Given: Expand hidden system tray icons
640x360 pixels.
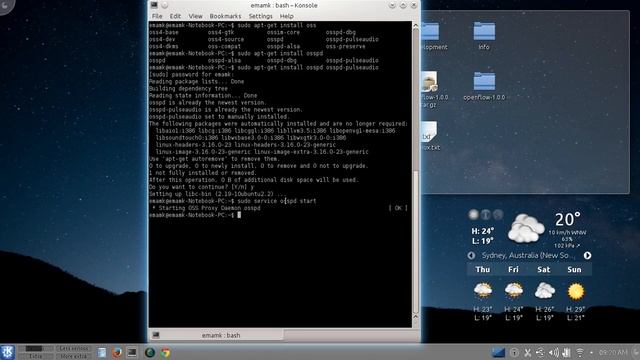Looking at the screenshot, I should [x=591, y=352].
